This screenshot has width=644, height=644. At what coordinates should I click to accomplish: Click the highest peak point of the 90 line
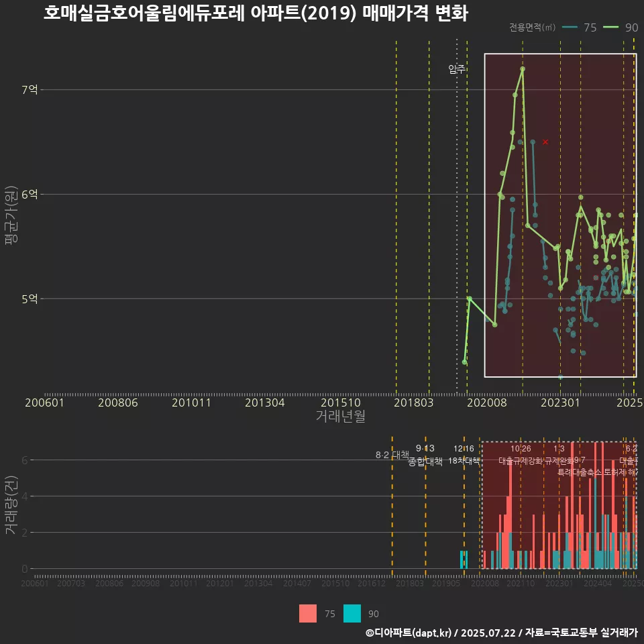pos(523,69)
